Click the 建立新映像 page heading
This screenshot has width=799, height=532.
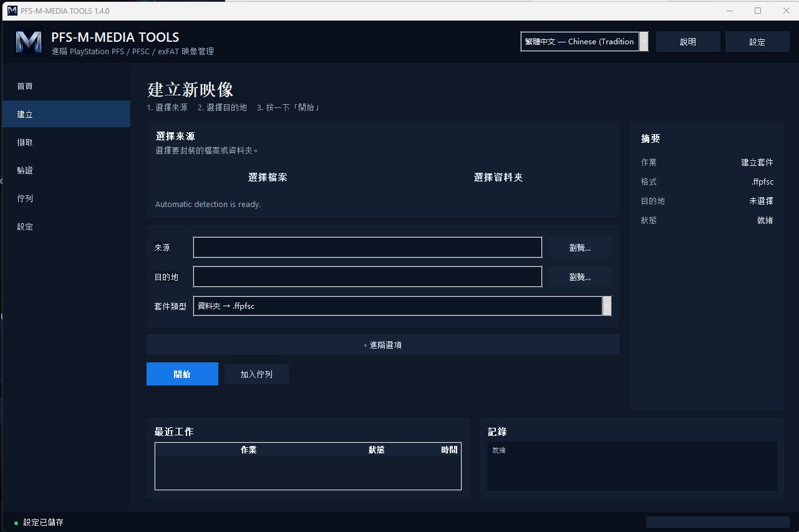point(190,89)
